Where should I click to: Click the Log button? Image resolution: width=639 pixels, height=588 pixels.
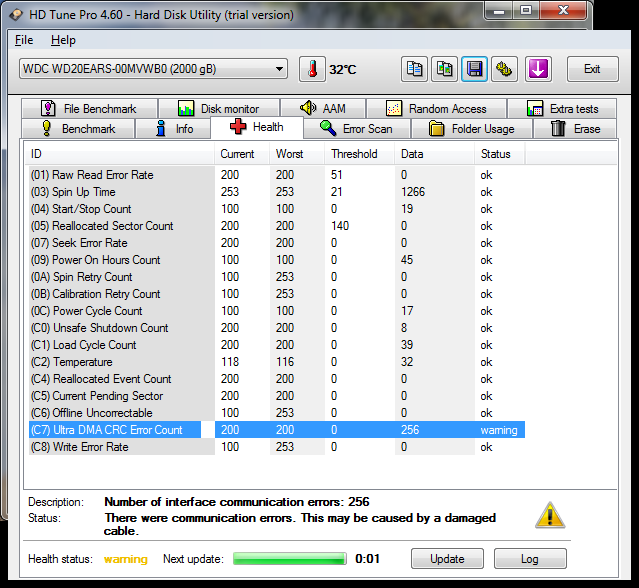530,559
